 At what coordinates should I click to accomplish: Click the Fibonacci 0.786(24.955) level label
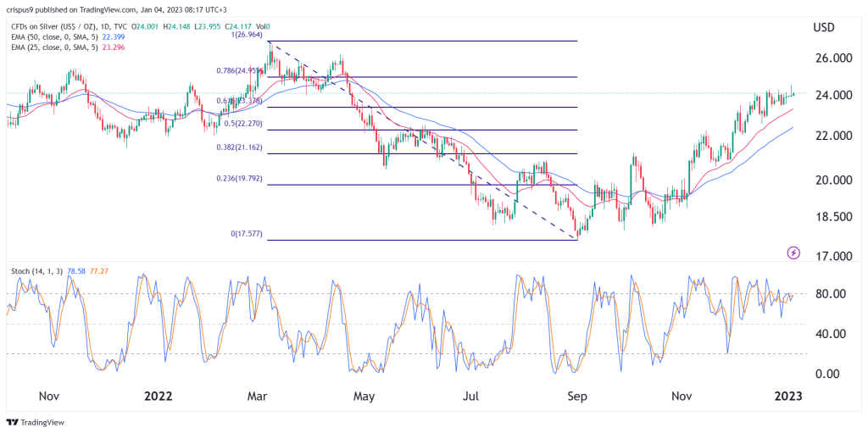pyautogui.click(x=242, y=70)
